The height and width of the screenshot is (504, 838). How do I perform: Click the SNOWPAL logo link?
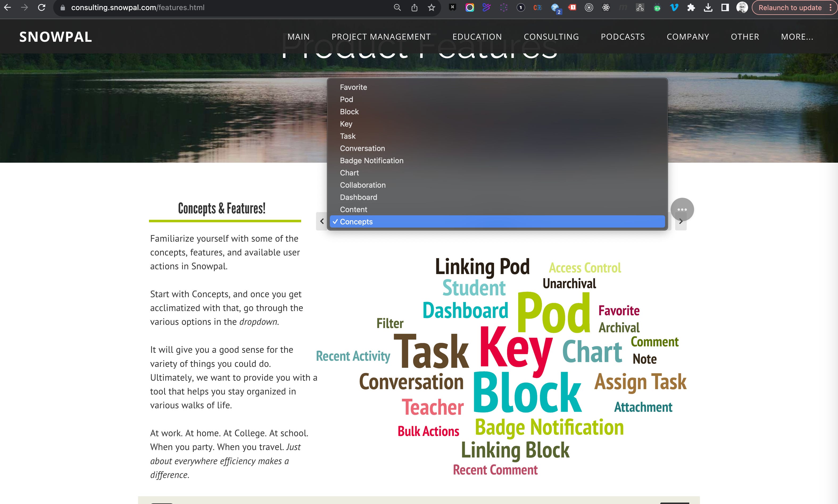pyautogui.click(x=56, y=37)
